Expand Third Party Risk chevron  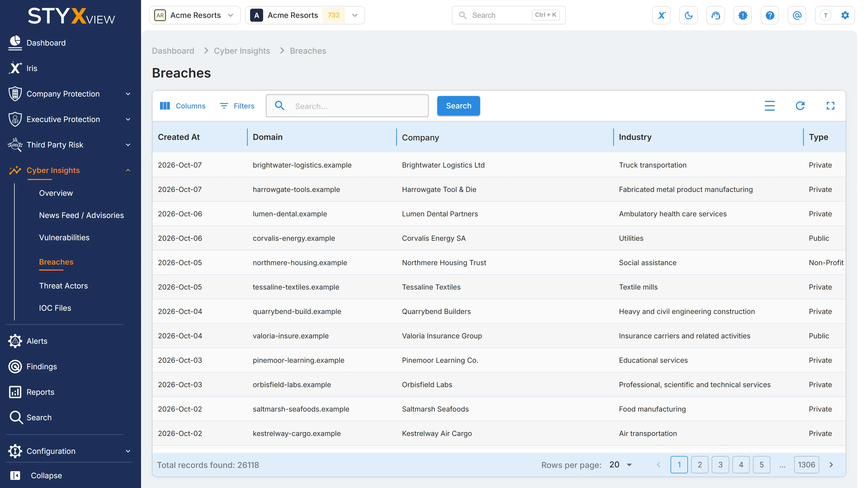(128, 145)
